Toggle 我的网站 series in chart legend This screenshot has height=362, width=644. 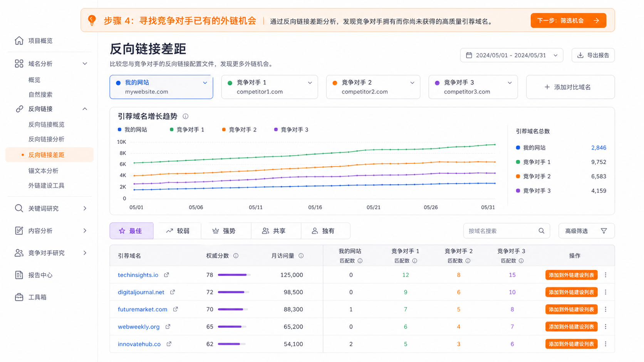point(132,130)
